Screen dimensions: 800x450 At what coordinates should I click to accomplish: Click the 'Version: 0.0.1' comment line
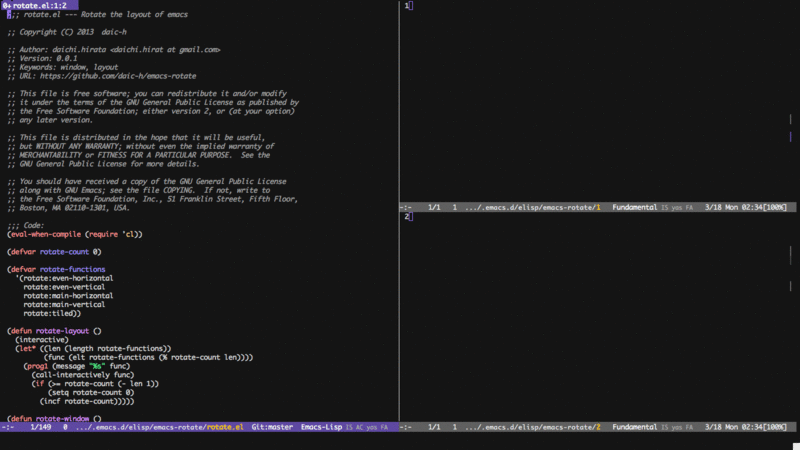point(42,58)
